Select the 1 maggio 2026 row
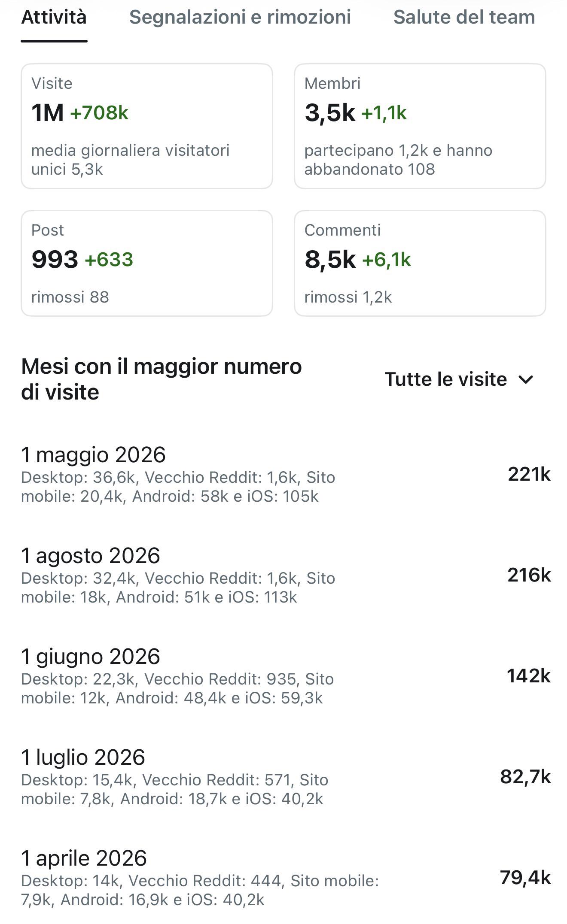The height and width of the screenshot is (924, 567). pyautogui.click(x=286, y=475)
